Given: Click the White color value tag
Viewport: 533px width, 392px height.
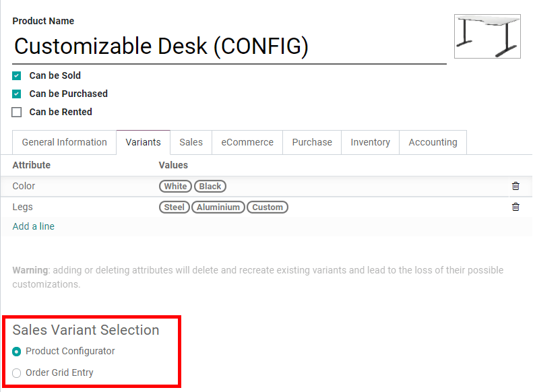Looking at the screenshot, I should tap(175, 187).
